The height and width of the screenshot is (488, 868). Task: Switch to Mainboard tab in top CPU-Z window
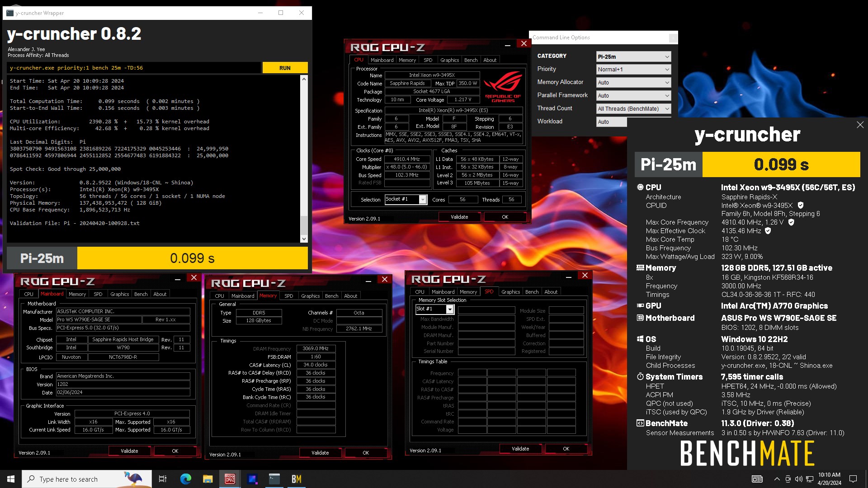pos(382,60)
